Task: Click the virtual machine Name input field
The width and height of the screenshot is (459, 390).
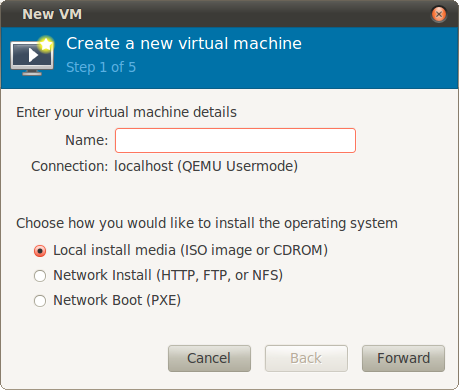Action: tap(235, 140)
